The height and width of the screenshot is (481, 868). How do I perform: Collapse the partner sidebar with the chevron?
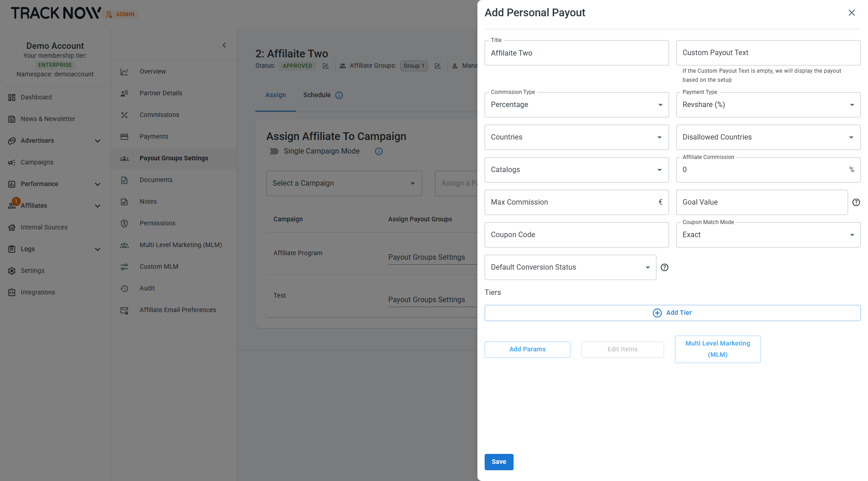pos(224,45)
